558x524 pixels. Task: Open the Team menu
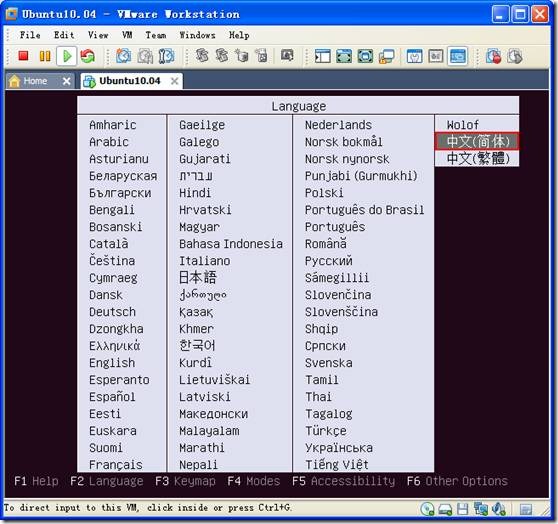pyautogui.click(x=156, y=35)
